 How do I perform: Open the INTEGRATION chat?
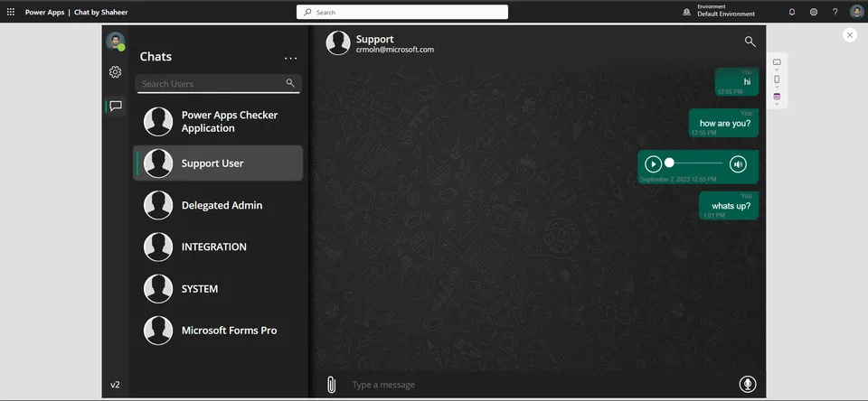point(218,247)
